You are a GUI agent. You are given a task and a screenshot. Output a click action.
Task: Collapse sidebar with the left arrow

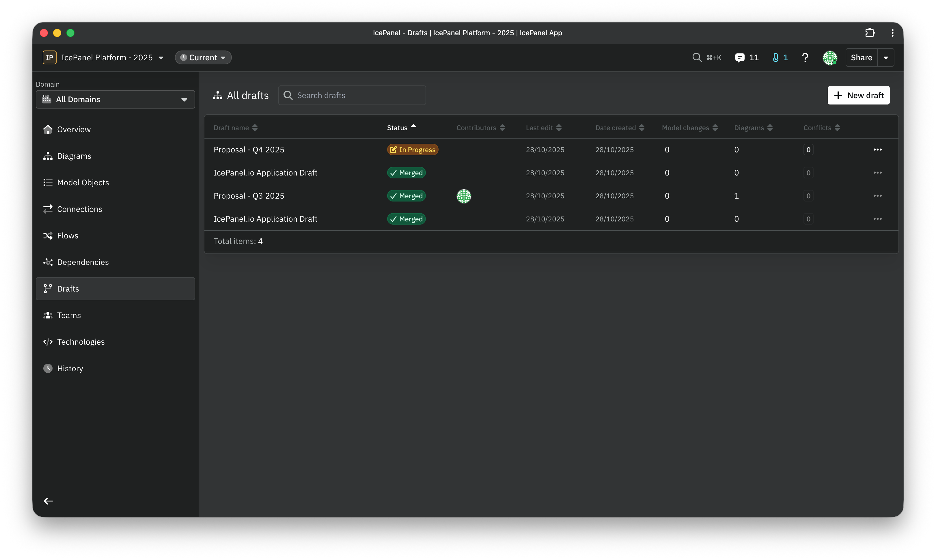(48, 501)
